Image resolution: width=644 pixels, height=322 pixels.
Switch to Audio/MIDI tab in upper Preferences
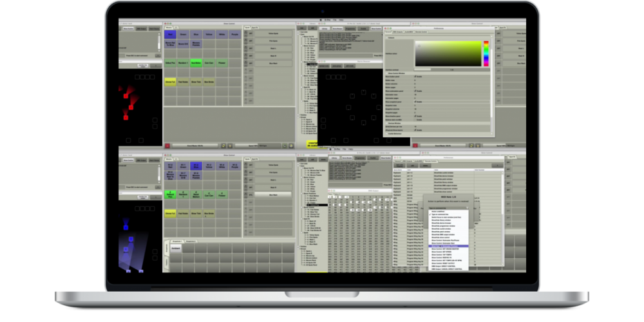click(408, 32)
